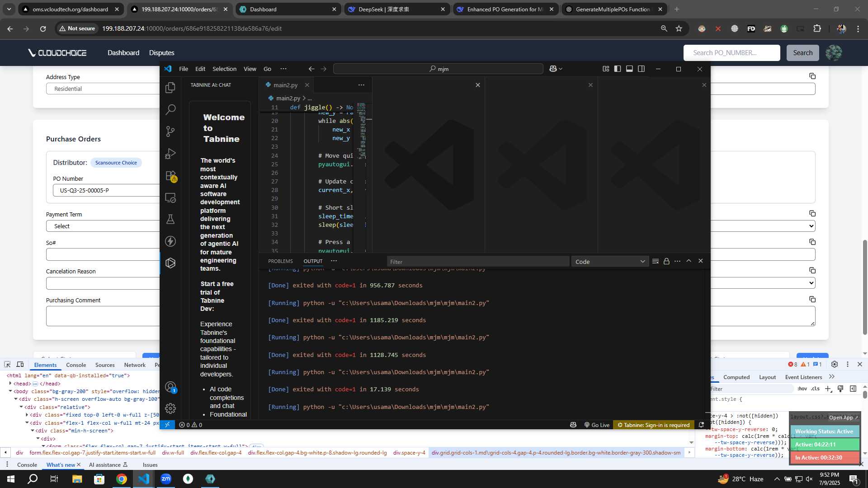Open the Customize Layout button in VS Code

click(606, 69)
